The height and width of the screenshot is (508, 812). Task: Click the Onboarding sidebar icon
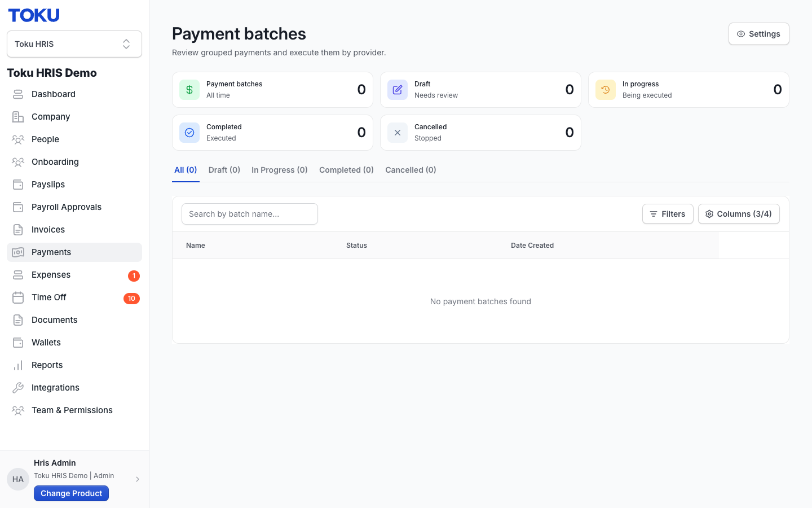coord(18,162)
